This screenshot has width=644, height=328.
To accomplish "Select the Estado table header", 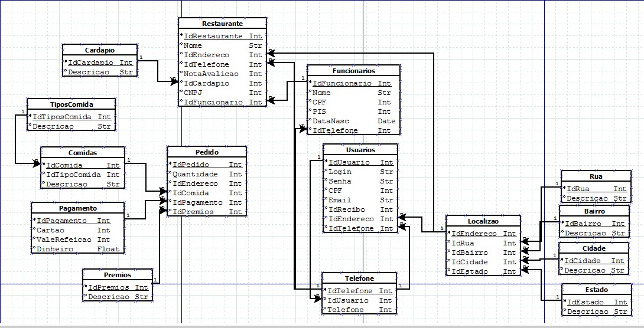I will (x=596, y=290).
